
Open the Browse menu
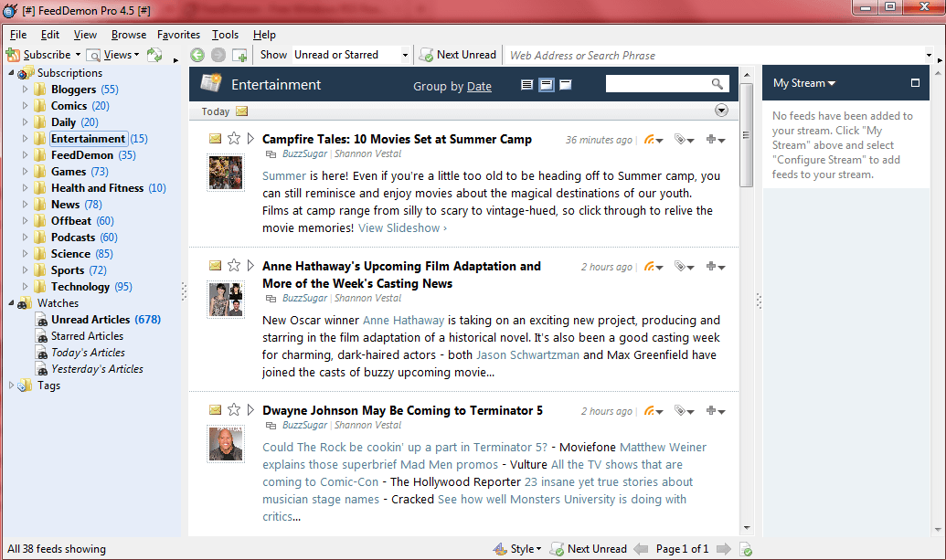click(129, 35)
